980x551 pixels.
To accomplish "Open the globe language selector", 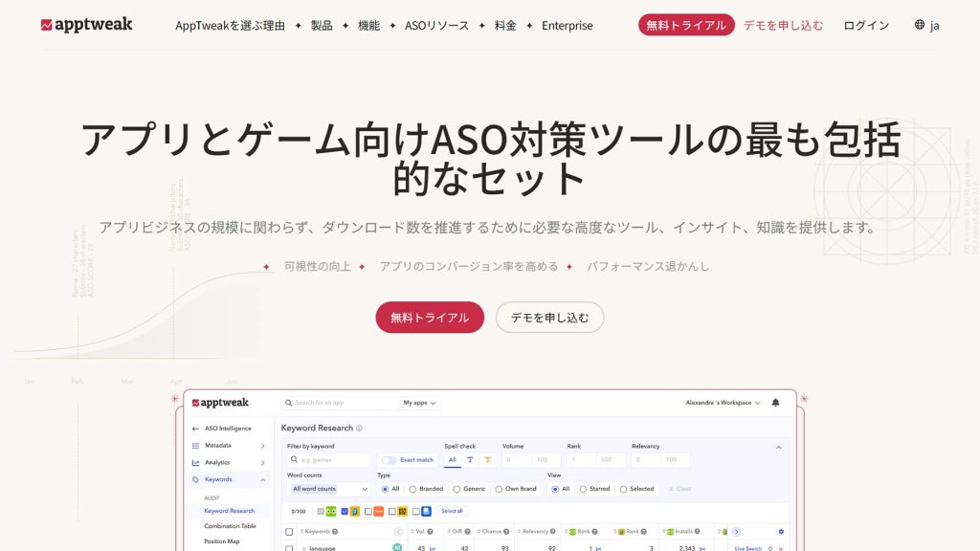I will tap(926, 25).
